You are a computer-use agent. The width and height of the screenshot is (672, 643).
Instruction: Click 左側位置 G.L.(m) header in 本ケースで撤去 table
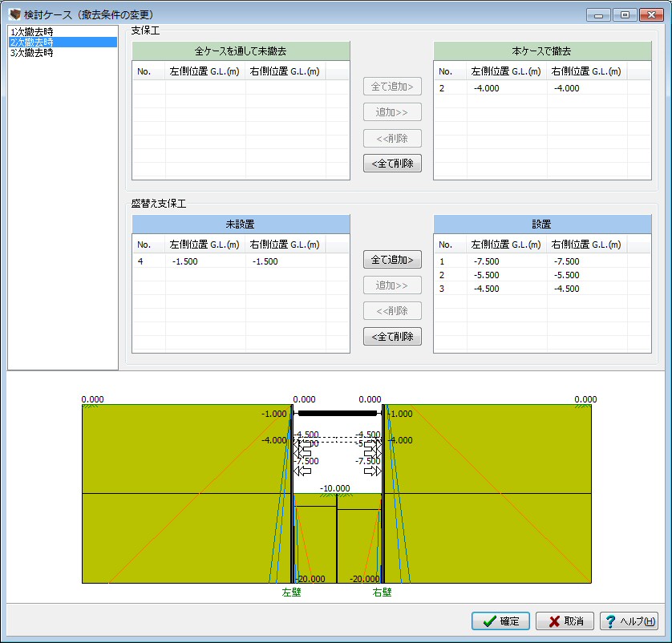pos(507,71)
